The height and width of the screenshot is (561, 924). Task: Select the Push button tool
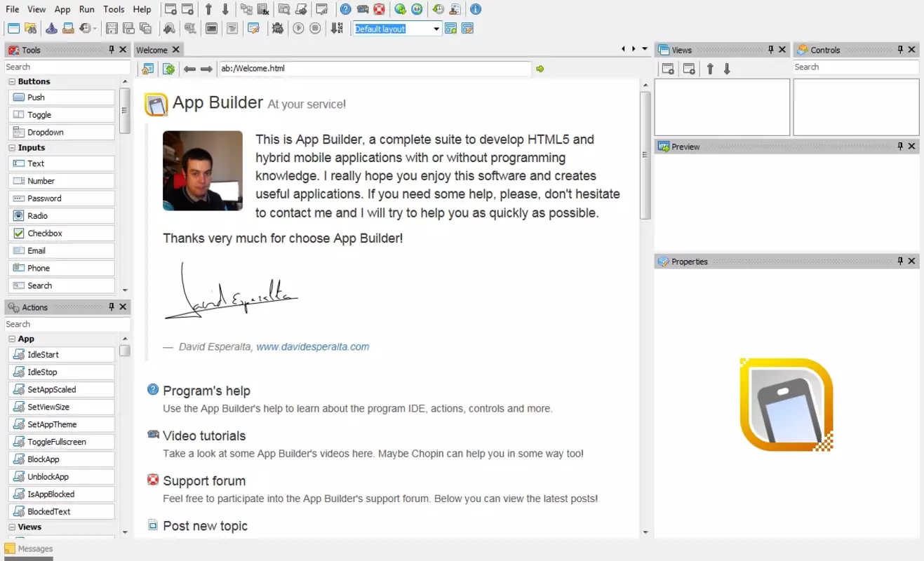pos(62,97)
